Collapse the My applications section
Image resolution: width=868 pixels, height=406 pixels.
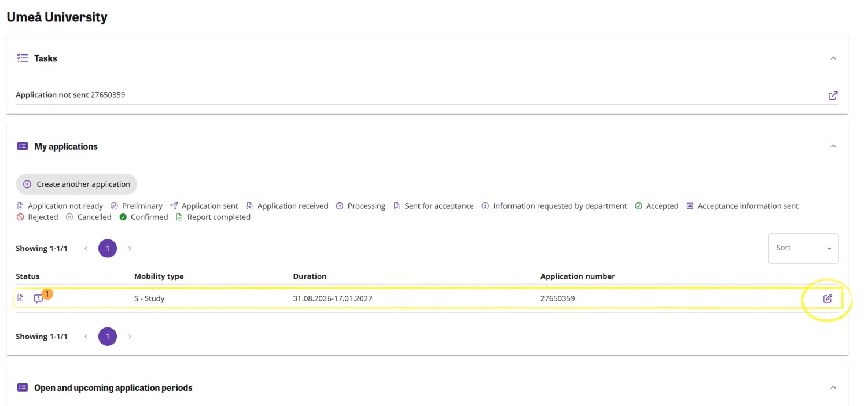coord(833,146)
